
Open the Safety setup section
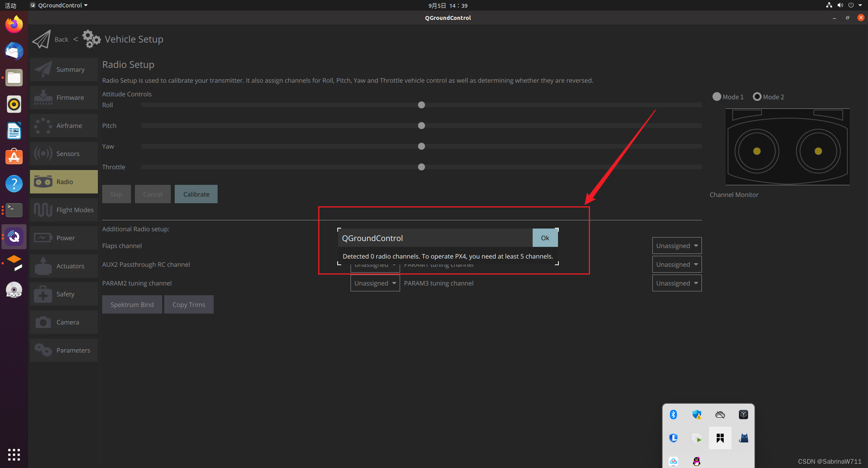64,294
